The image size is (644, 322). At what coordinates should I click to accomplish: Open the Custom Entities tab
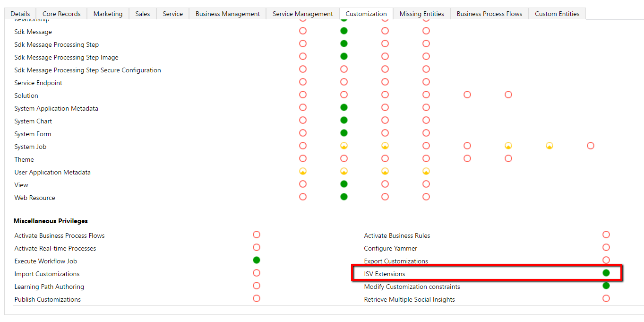click(x=557, y=14)
